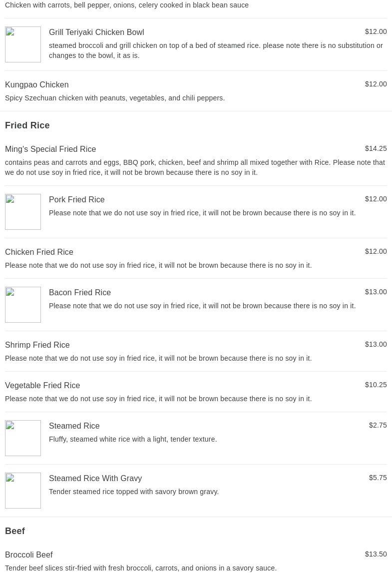Open the Vegetable Fried Rice item

point(196,392)
